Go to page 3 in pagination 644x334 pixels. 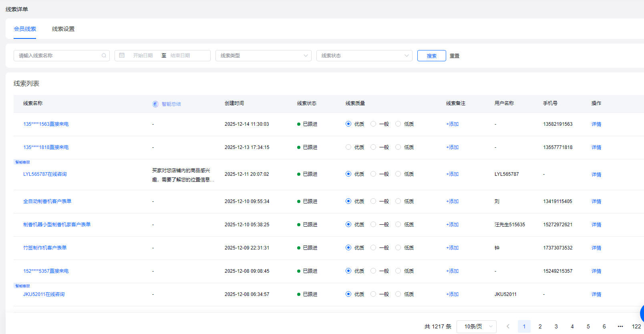pyautogui.click(x=556, y=326)
